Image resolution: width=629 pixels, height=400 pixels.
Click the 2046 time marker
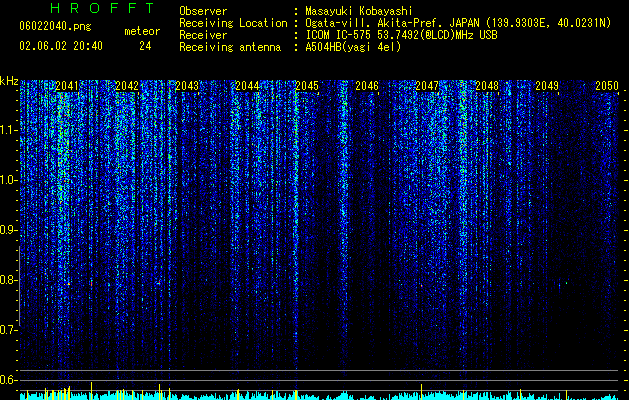[367, 86]
